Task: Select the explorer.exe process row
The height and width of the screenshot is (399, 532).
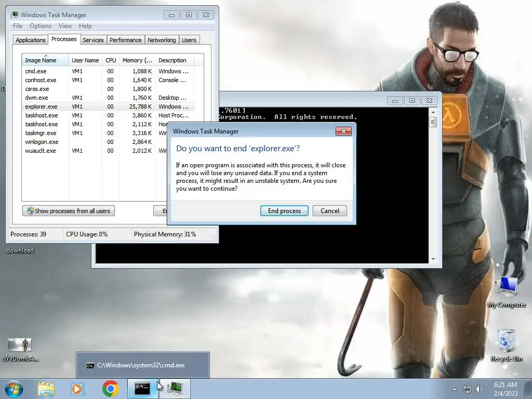Action: (108, 107)
